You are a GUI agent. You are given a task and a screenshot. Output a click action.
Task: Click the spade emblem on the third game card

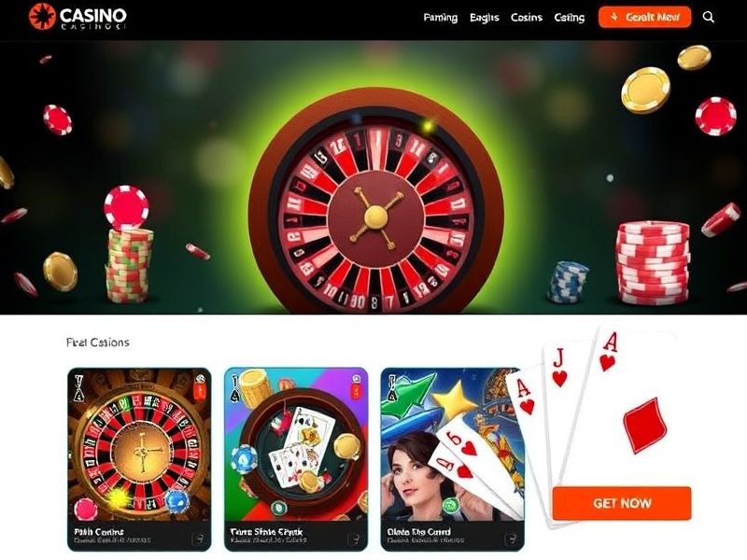[x=391, y=389]
